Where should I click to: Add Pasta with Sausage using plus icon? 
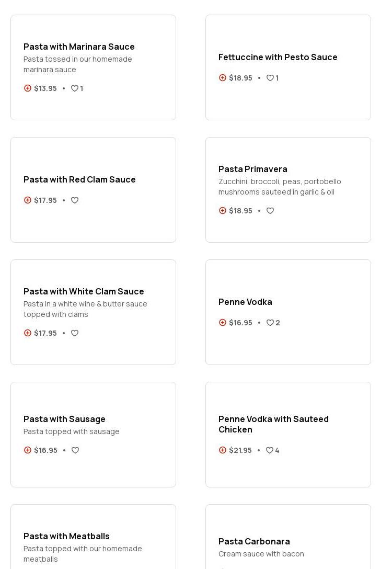[28, 450]
